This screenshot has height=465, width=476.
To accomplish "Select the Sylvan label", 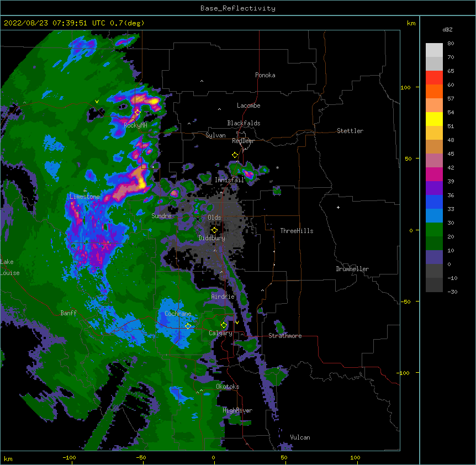I will pyautogui.click(x=215, y=135).
